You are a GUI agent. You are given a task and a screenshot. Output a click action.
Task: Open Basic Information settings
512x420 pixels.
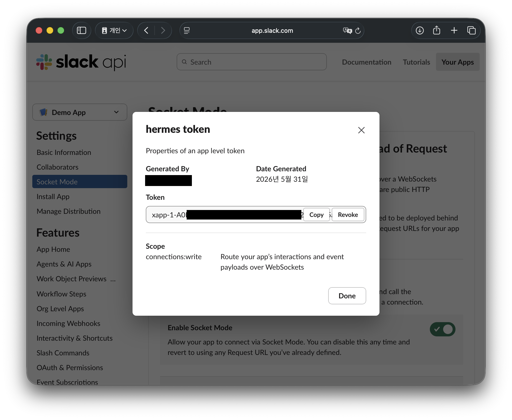click(x=64, y=153)
